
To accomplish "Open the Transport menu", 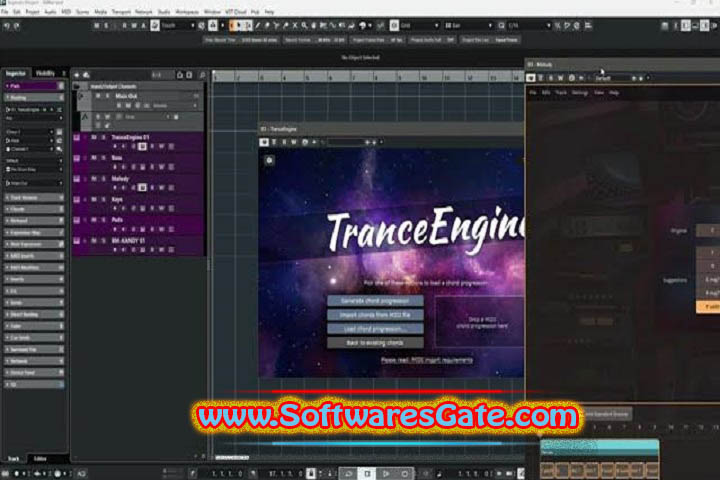I will click(121, 12).
